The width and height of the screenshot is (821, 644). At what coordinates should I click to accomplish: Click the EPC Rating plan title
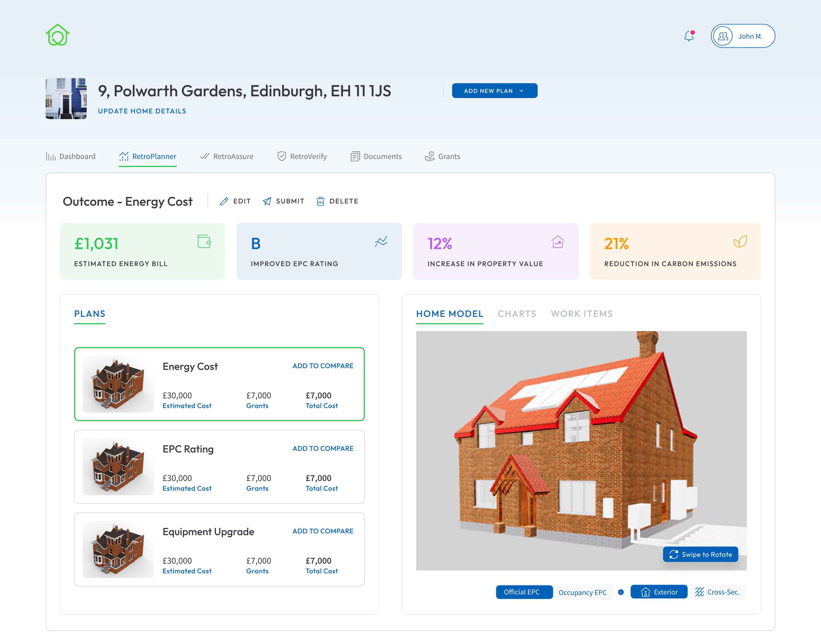(188, 449)
